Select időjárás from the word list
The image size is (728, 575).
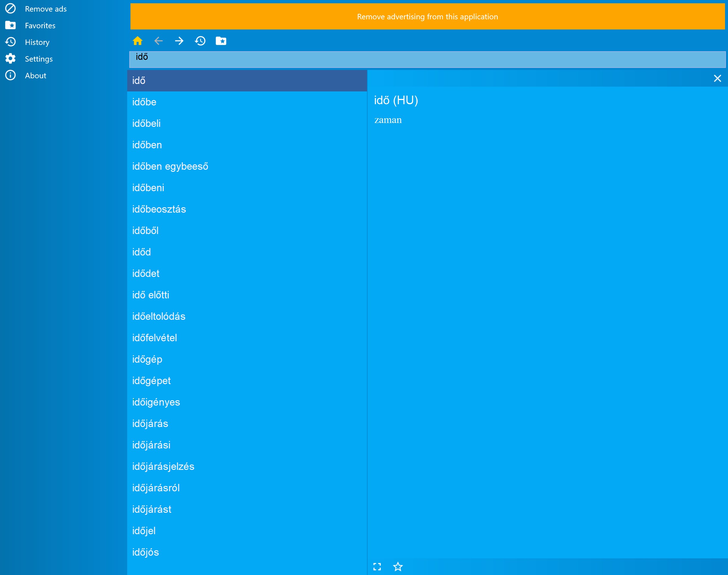click(150, 423)
